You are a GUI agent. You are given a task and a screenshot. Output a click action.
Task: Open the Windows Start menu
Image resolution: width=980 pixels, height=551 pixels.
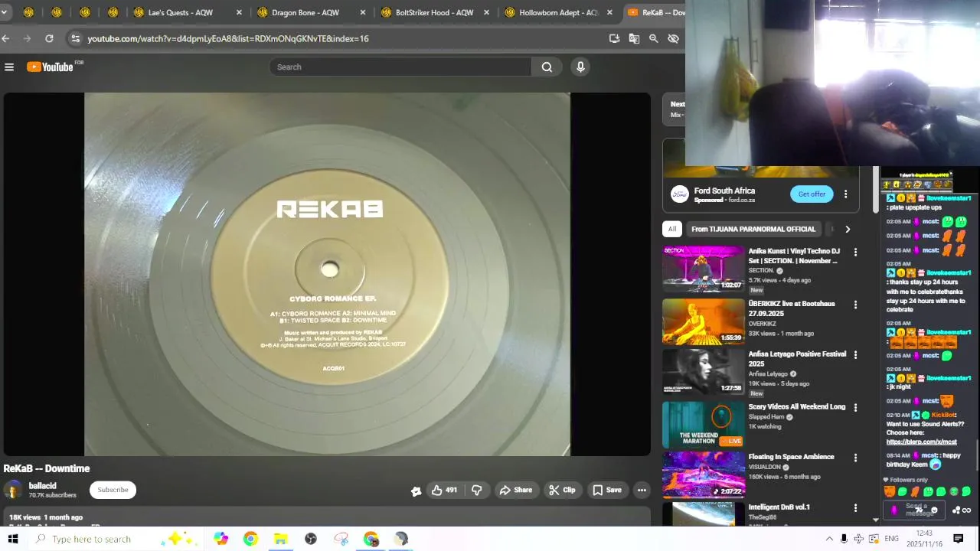click(x=12, y=539)
